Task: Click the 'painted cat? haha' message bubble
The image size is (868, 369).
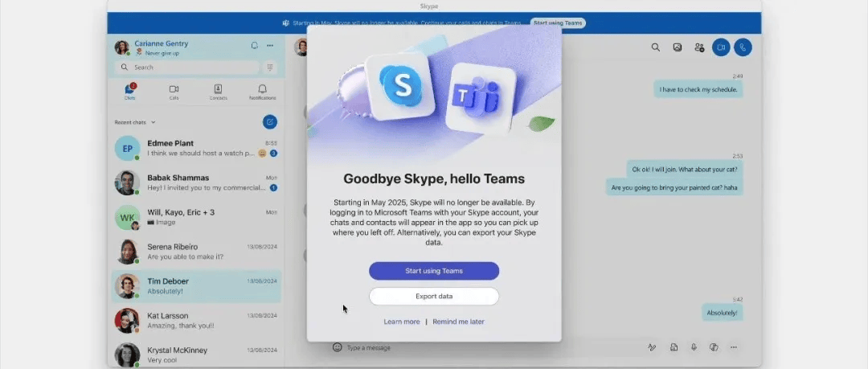Action: pyautogui.click(x=674, y=187)
